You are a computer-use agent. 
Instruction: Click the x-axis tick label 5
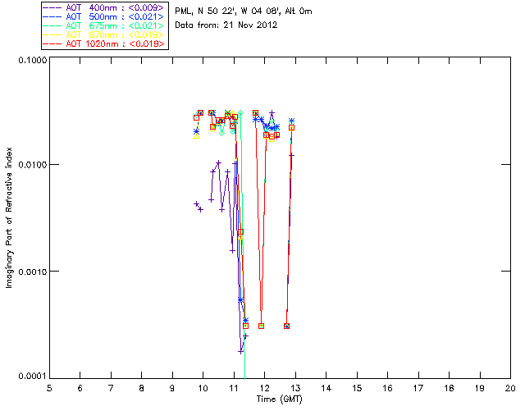click(49, 388)
